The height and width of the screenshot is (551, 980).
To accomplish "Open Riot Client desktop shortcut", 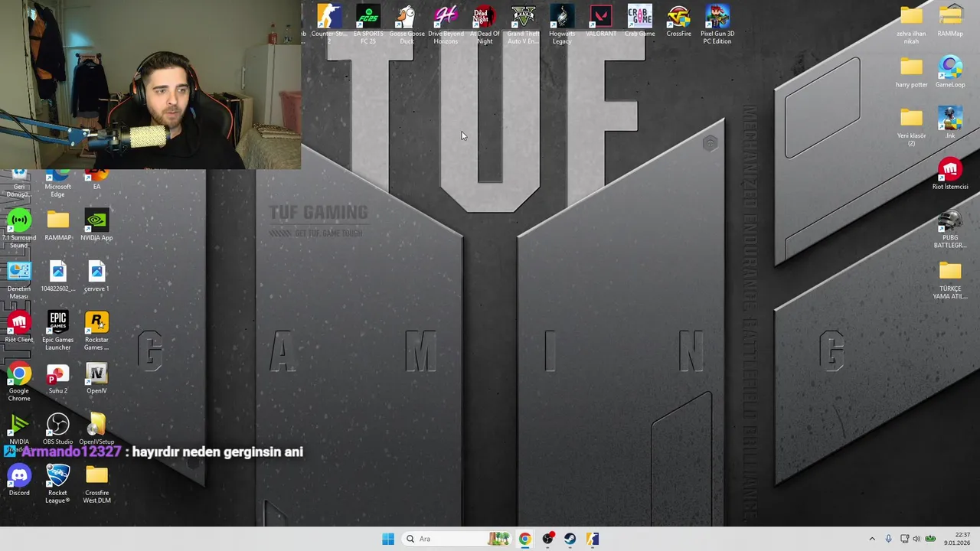I will pos(19,328).
